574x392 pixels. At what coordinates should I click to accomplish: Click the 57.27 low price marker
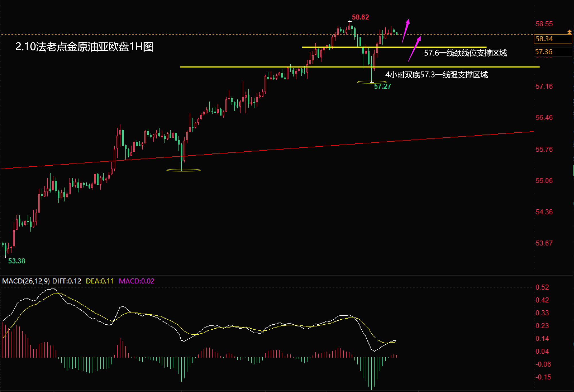point(382,86)
